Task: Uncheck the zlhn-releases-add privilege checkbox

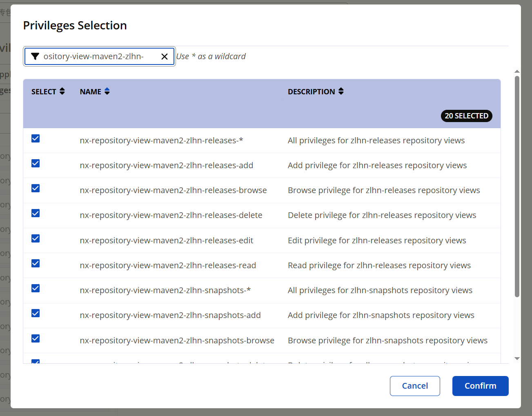Action: pos(36,164)
